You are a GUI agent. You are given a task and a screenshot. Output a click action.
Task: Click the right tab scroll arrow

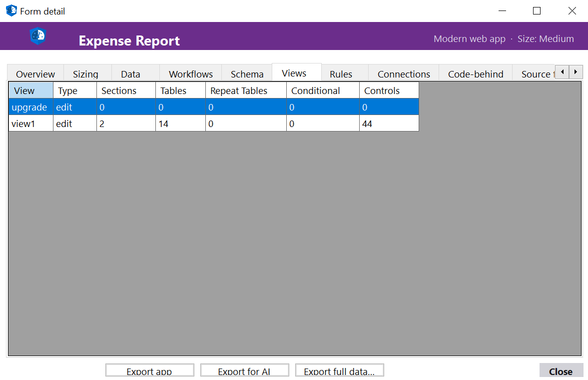point(576,71)
